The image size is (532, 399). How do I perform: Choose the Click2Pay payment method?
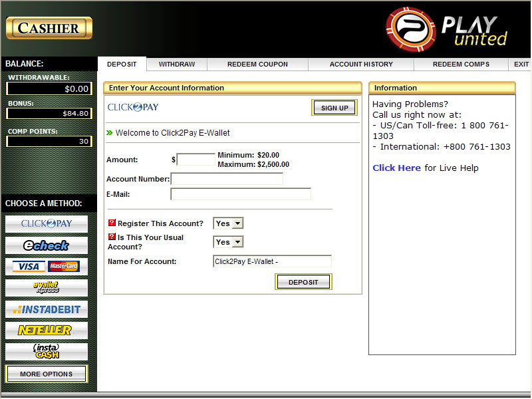(x=47, y=224)
